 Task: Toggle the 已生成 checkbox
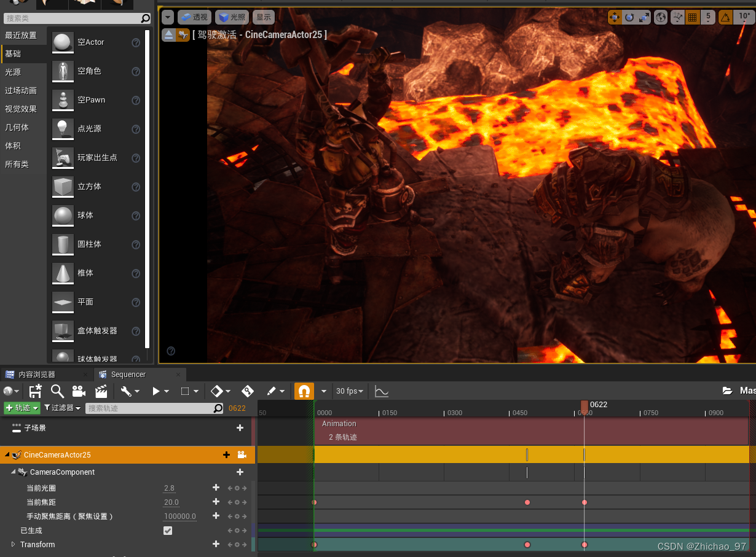pos(168,531)
